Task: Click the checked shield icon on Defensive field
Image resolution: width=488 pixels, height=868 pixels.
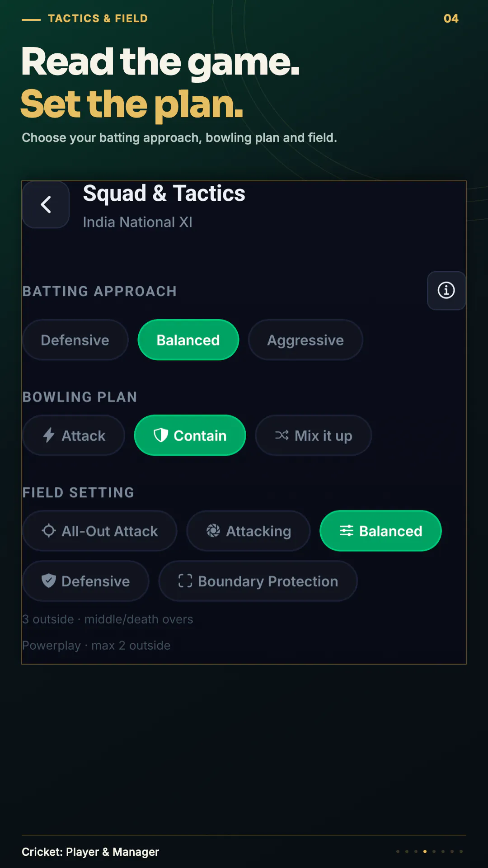Action: tap(49, 581)
